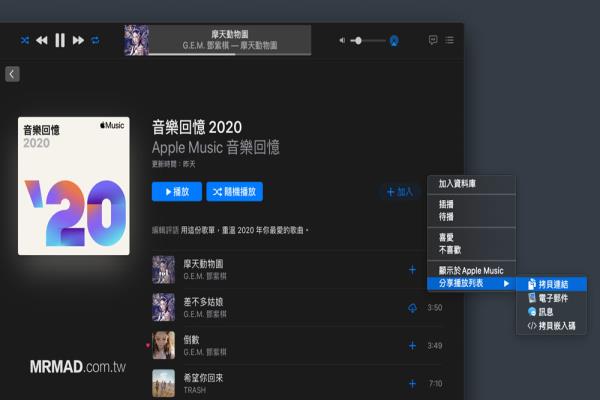Select 拷貝嵌入碼 copy embed code
Image resolution: width=600 pixels, height=400 pixels.
(551, 326)
